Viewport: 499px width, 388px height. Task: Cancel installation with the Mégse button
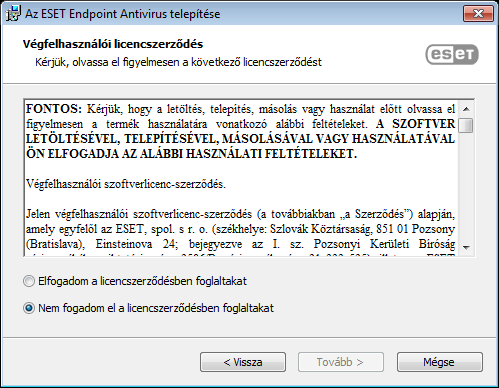click(440, 362)
